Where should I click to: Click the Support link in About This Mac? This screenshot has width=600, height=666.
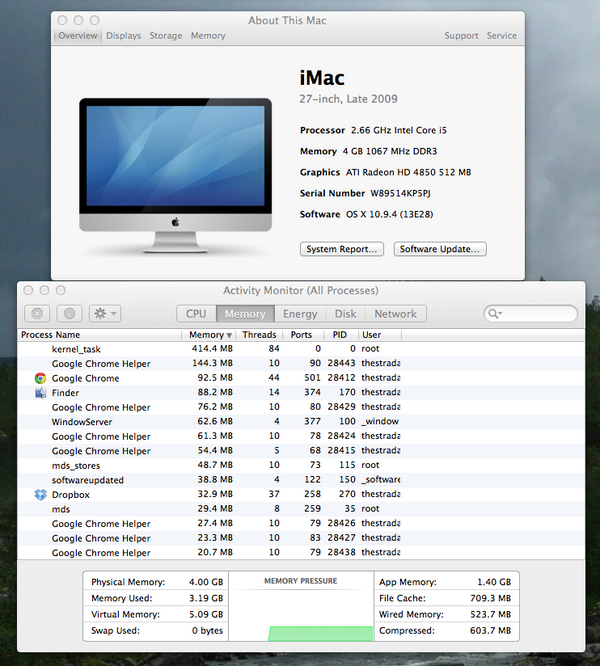pos(462,36)
